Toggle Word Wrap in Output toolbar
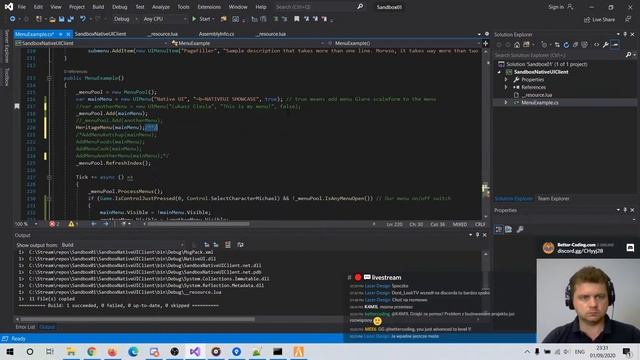This screenshot has width=640, height=360. point(240,245)
